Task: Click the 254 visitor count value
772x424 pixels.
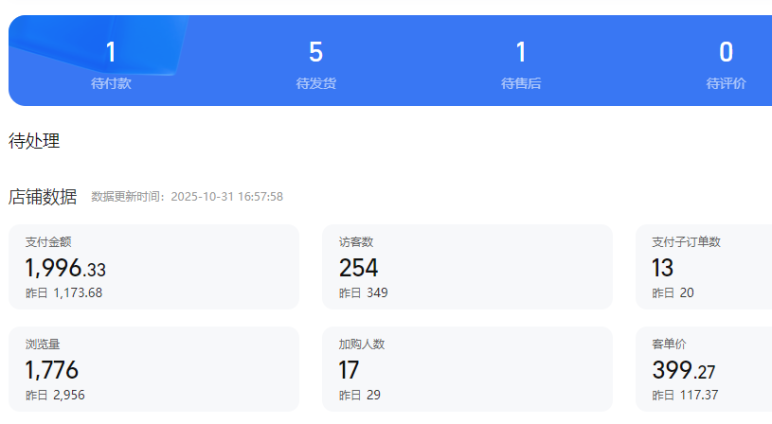Action: [x=358, y=268]
